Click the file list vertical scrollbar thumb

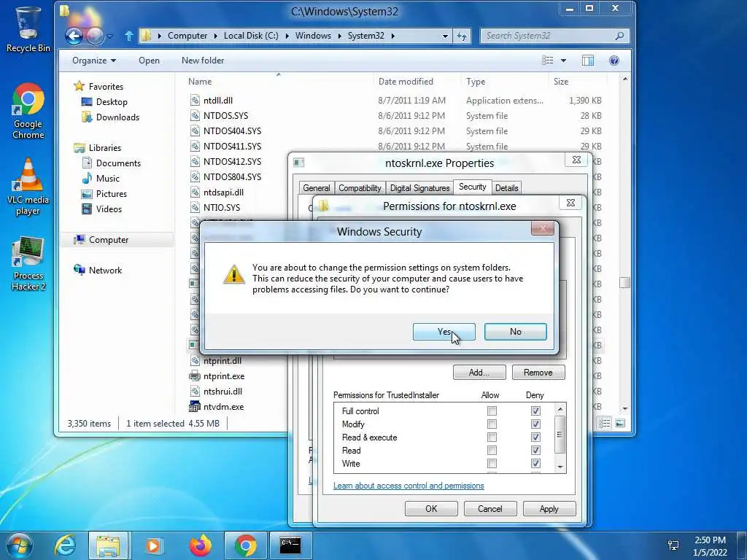(x=625, y=282)
